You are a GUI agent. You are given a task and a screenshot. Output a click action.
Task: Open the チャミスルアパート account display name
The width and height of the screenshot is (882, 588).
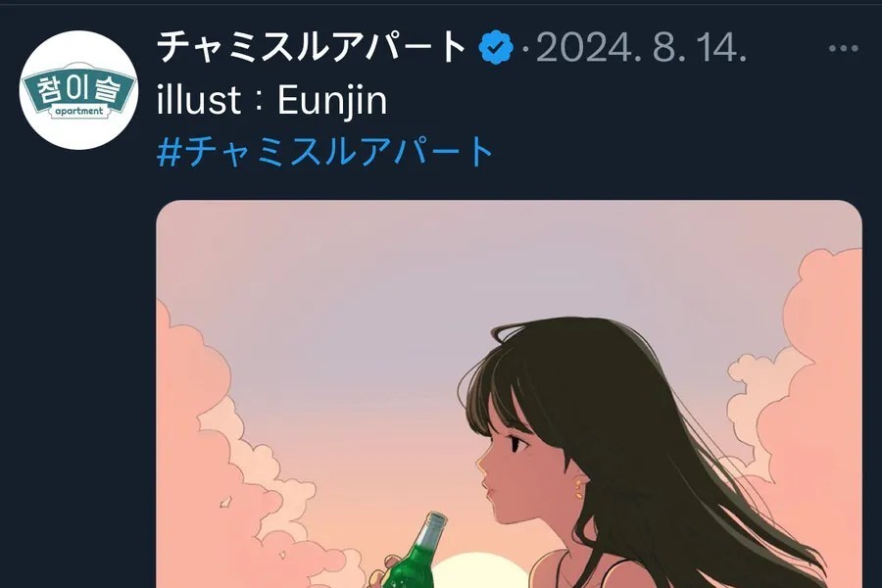coord(311,47)
